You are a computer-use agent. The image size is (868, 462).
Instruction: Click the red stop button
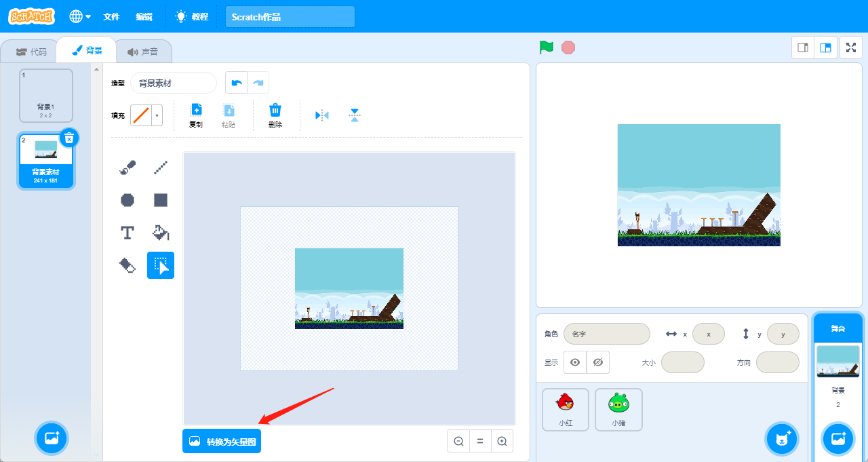click(568, 47)
